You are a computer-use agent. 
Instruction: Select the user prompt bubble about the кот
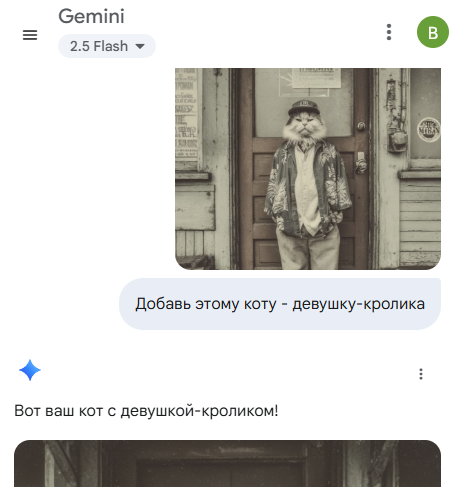280,304
